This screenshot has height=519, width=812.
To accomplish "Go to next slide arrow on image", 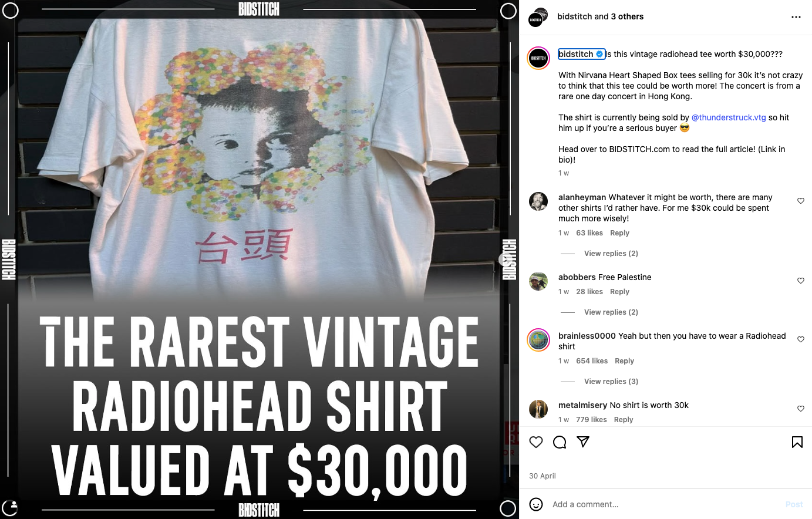I will (504, 259).
